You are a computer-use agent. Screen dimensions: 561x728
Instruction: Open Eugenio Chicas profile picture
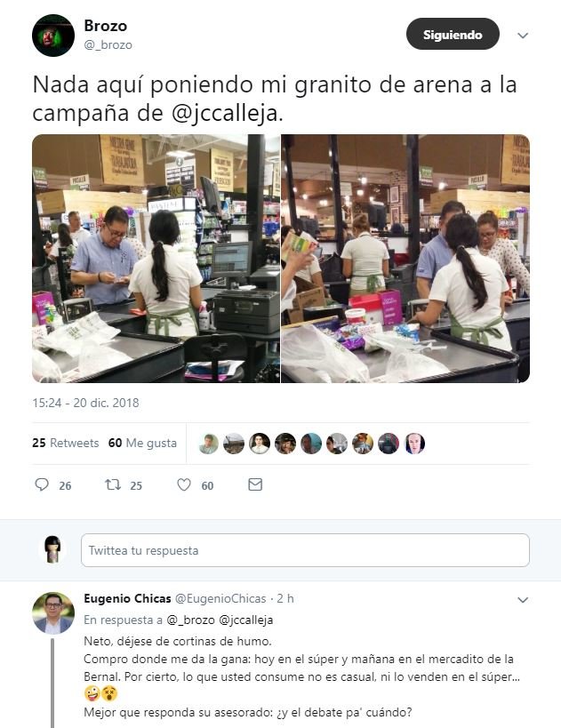coord(53,612)
